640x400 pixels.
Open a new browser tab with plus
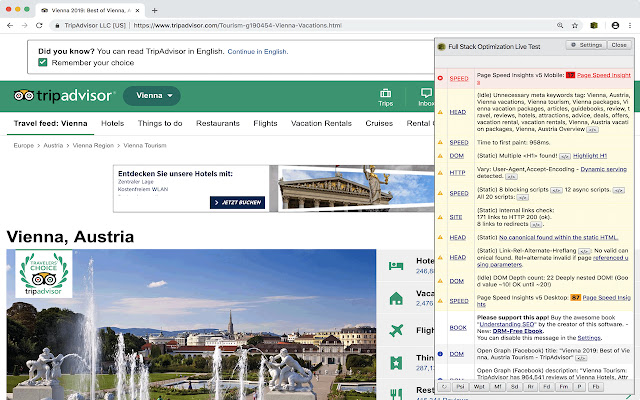coord(154,10)
